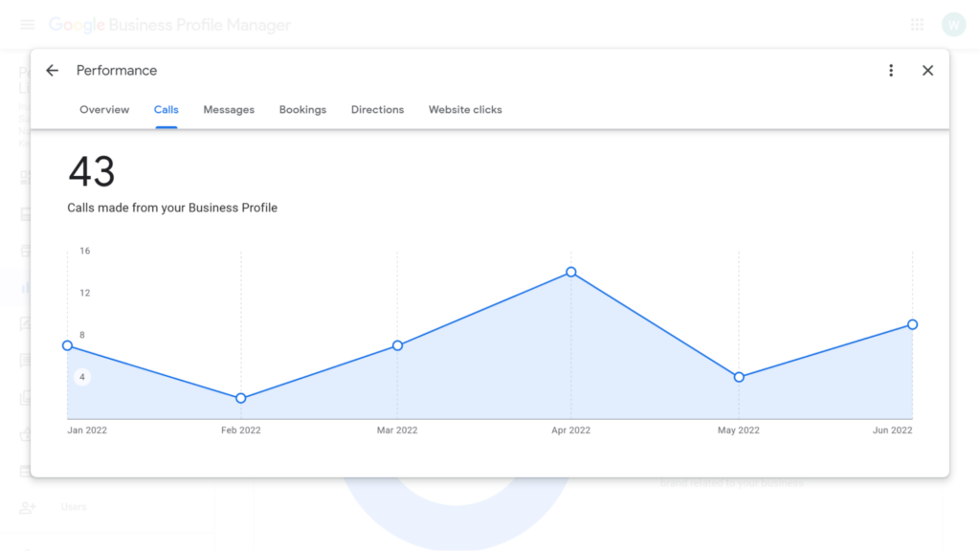Click the Jan 2022 axis label
Screen dimensions: 980x551
[87, 430]
